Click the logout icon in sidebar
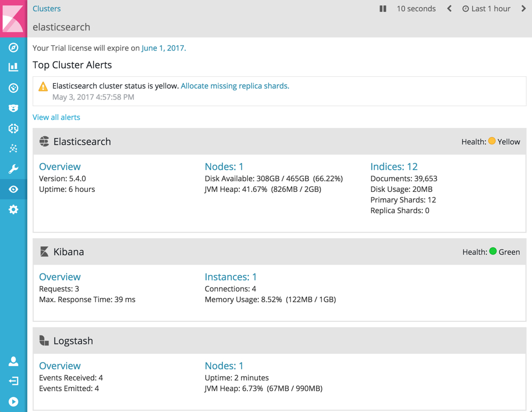 (13, 382)
